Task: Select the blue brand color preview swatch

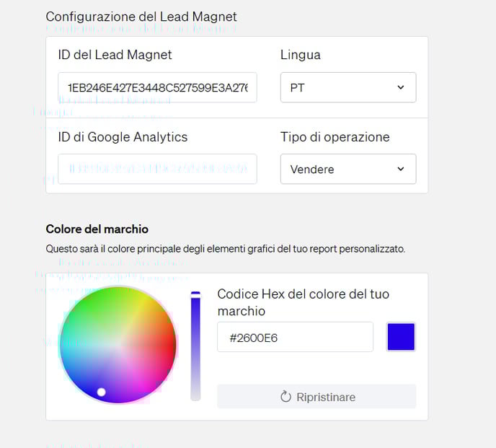Action: click(x=401, y=337)
